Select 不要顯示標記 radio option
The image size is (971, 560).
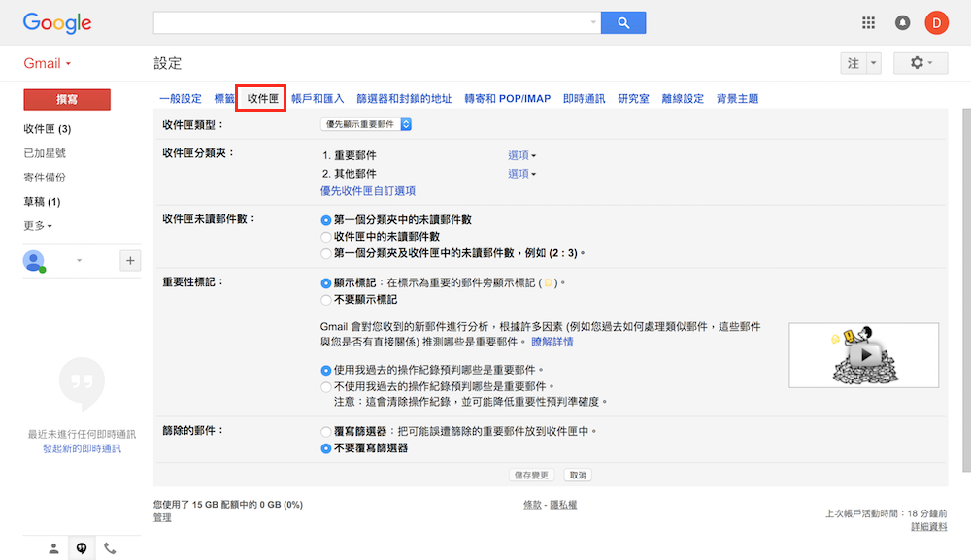(326, 300)
